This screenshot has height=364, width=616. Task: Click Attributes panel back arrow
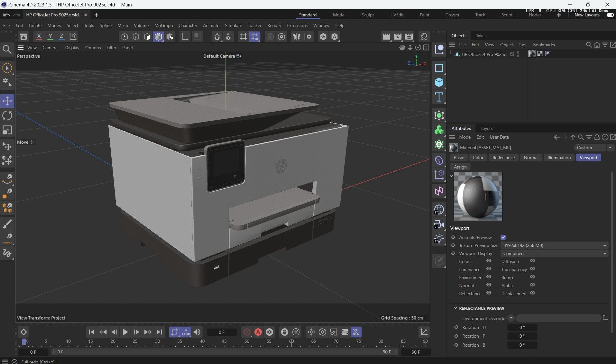click(557, 137)
